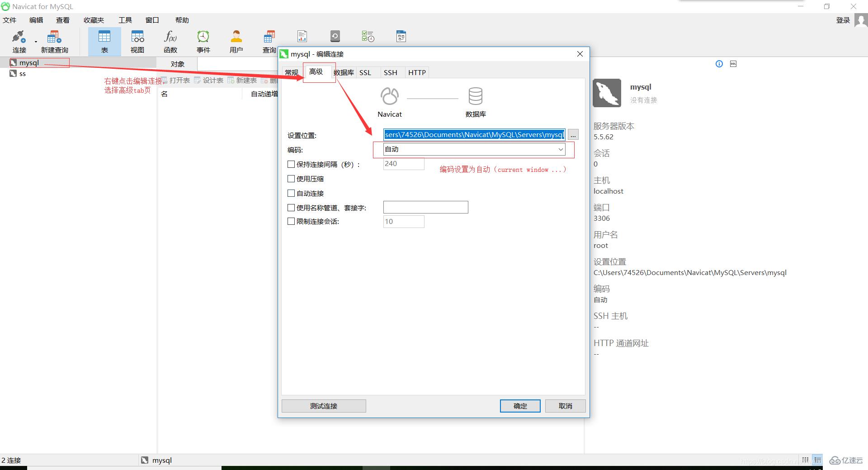Screen dimensions: 868x470
Task: Click the settings path text in info panel
Action: (x=690, y=273)
